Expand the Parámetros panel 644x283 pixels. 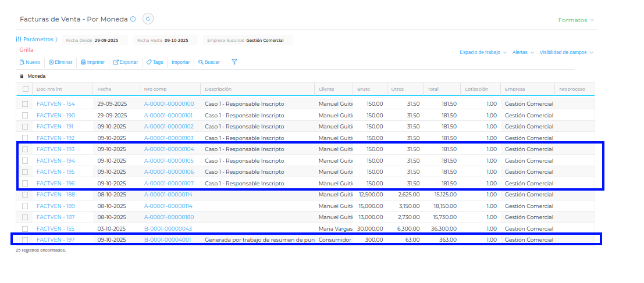click(37, 40)
